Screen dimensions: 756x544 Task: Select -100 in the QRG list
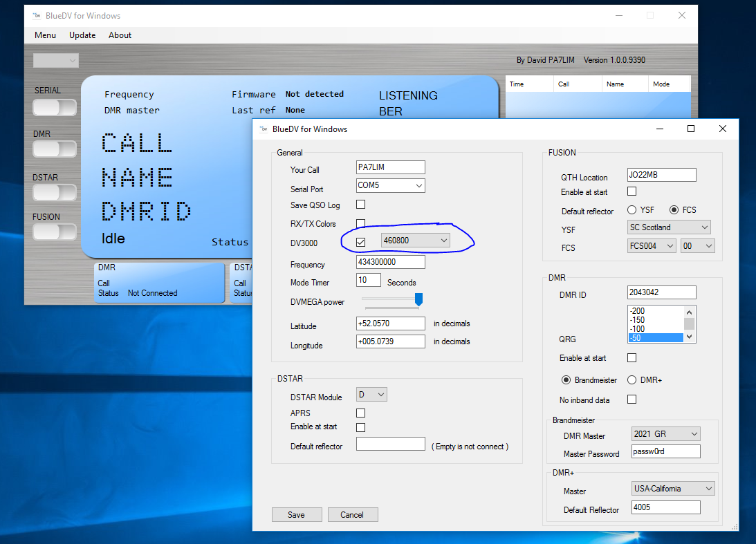(x=656, y=328)
